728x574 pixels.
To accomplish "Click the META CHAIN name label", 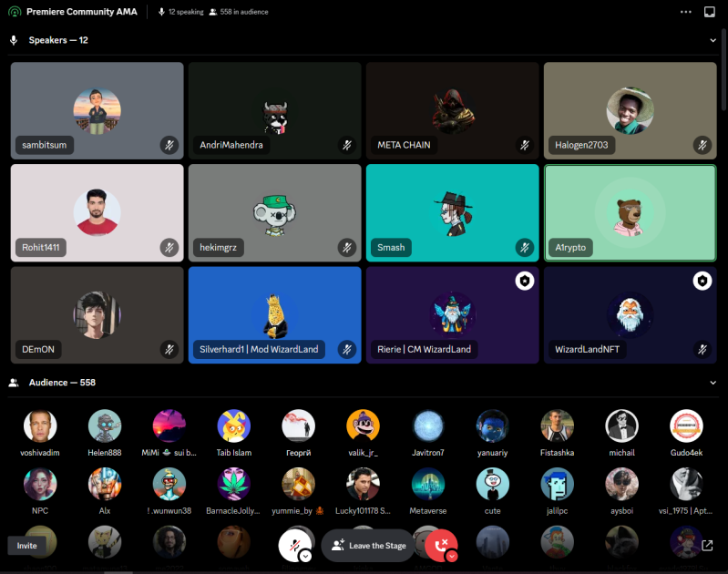I will click(x=404, y=145).
